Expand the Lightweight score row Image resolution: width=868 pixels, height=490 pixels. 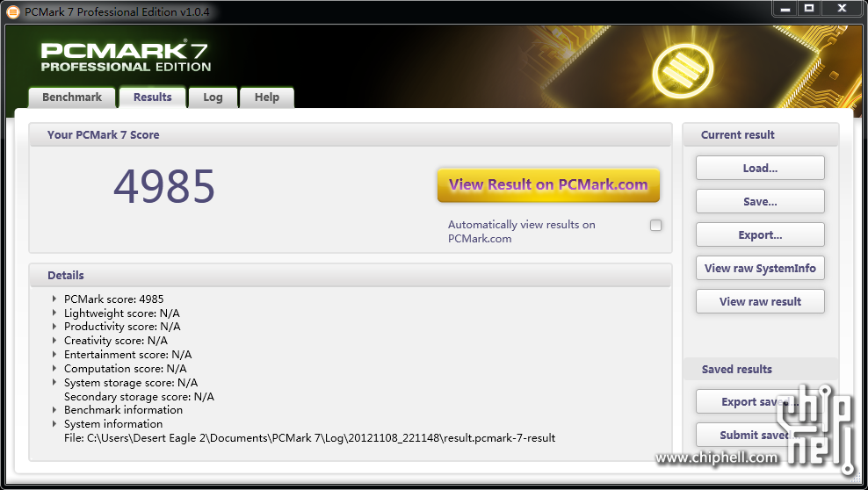tap(54, 313)
